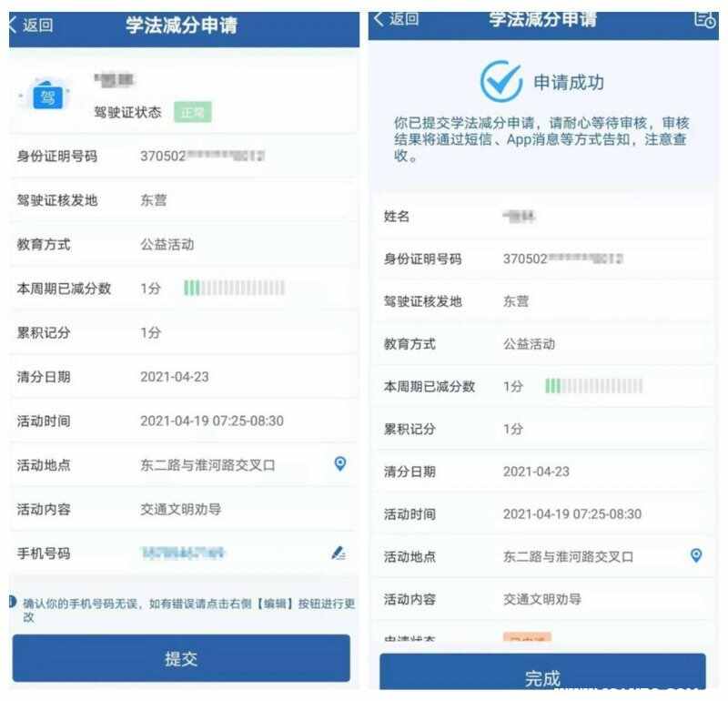Tap the blue driver license avatar icon
This screenshot has height=701, width=728.
(x=48, y=97)
